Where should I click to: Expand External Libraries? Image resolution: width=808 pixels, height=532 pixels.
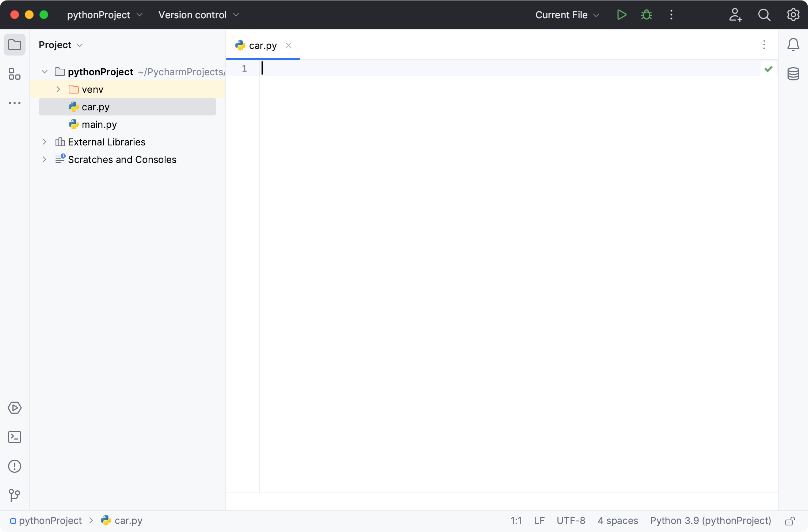point(44,142)
